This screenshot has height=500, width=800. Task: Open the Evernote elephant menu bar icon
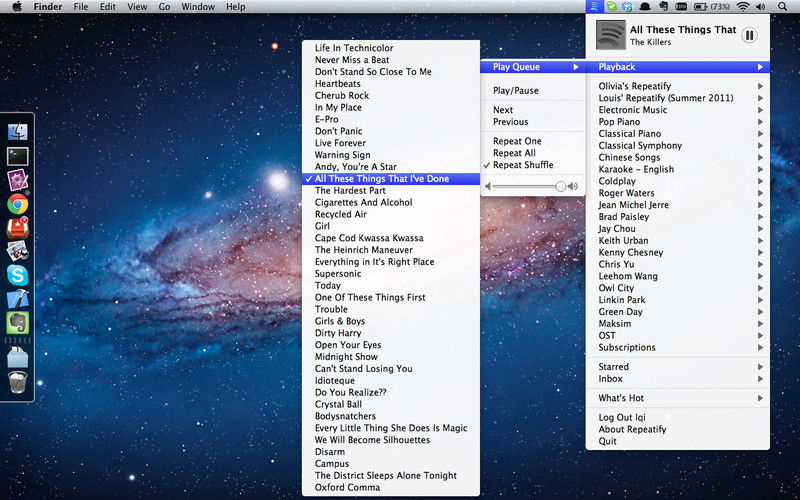click(x=663, y=7)
